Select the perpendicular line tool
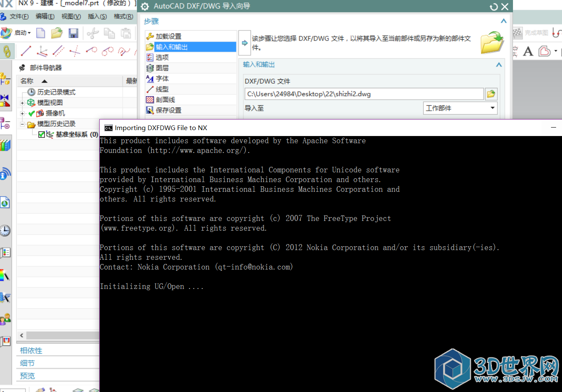Image resolution: width=562 pixels, height=392 pixels. click(x=75, y=51)
